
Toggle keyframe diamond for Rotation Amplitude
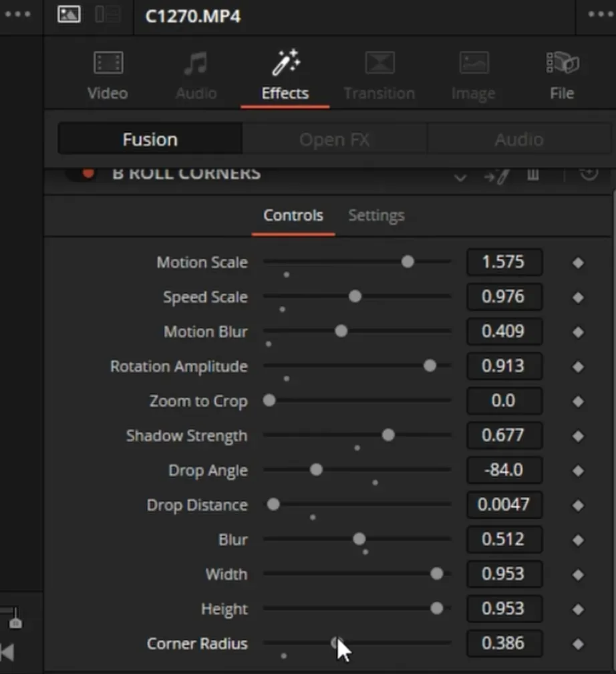coord(578,366)
